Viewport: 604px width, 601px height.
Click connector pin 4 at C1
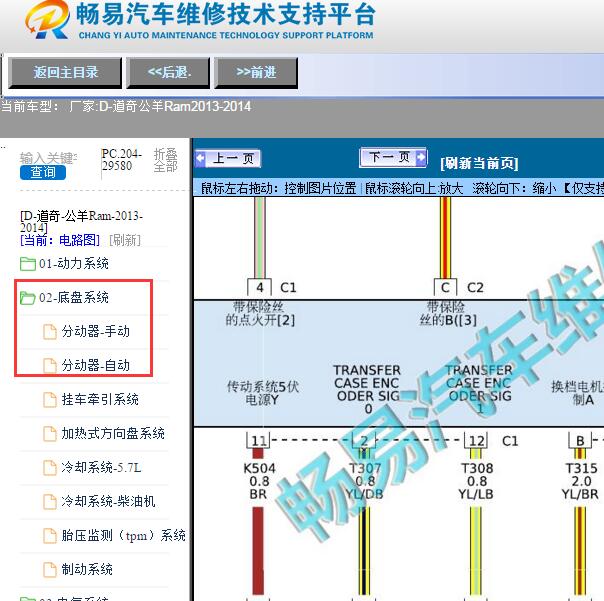(x=259, y=287)
